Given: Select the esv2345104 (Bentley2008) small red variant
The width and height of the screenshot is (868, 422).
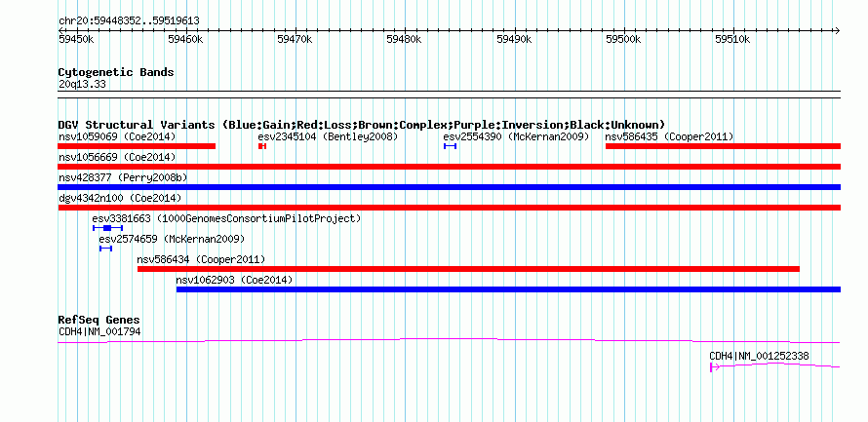Looking at the screenshot, I should pos(262,146).
